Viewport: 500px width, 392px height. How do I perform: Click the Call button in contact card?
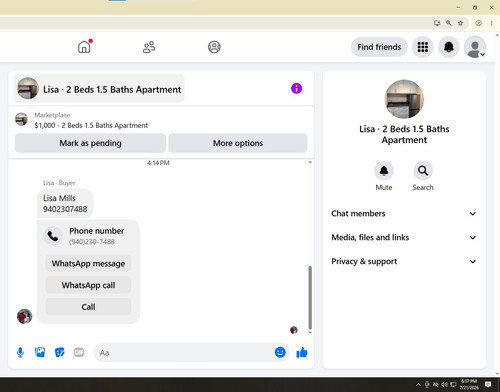click(x=88, y=307)
